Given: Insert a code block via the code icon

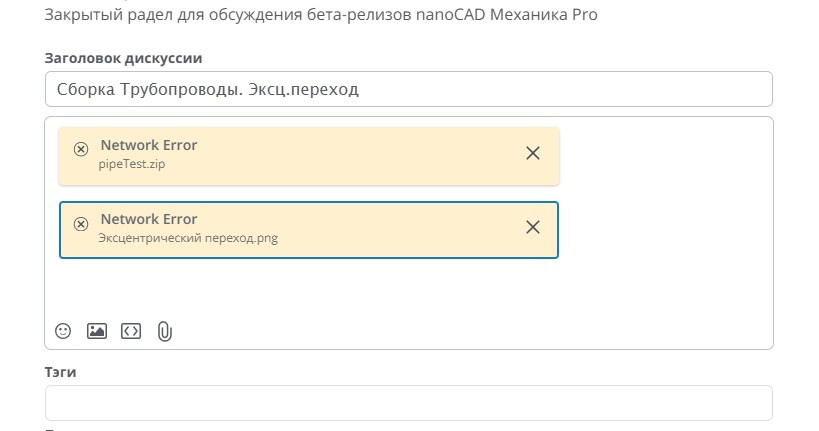Looking at the screenshot, I should pos(131,331).
